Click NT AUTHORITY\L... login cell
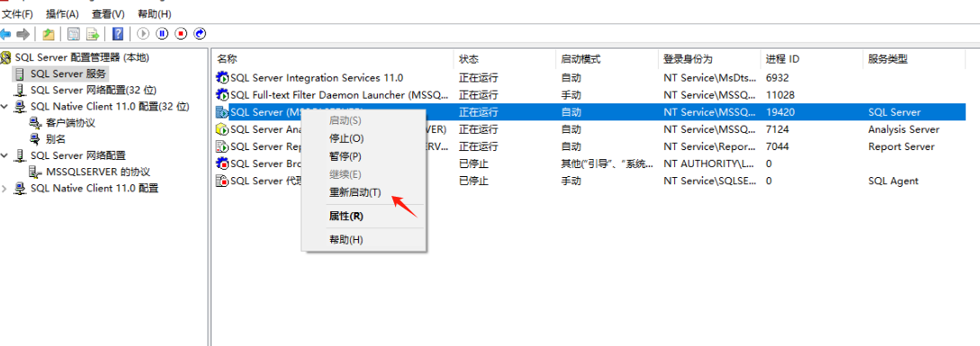Screen dimensions: 980x346 (x=709, y=164)
